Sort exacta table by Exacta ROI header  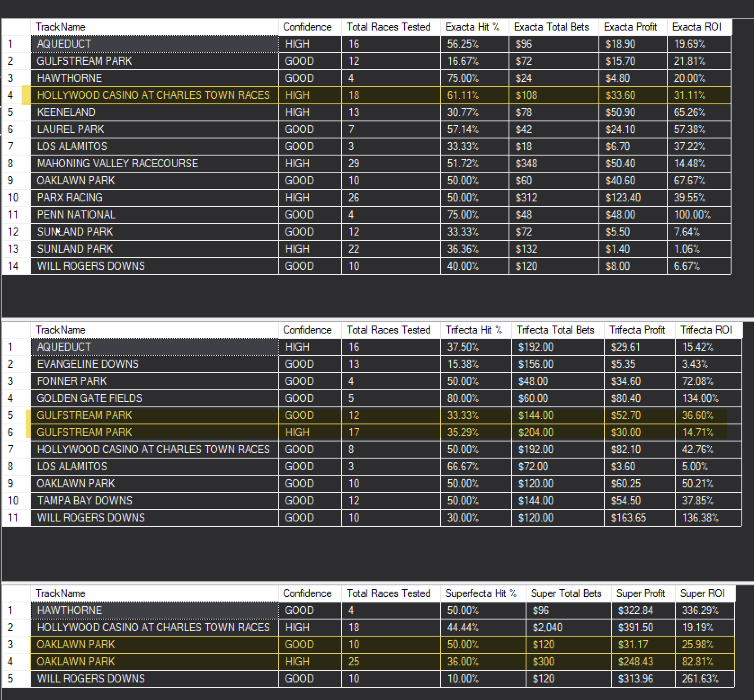point(699,27)
